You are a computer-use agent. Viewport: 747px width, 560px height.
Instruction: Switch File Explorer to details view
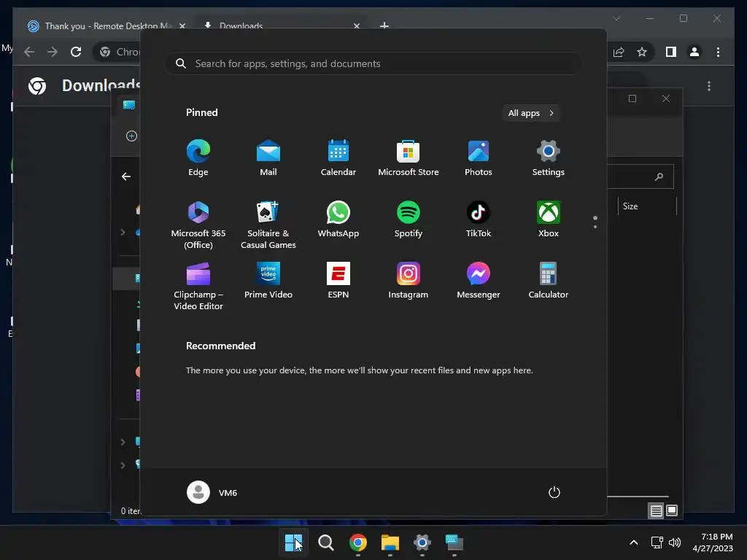point(656,511)
